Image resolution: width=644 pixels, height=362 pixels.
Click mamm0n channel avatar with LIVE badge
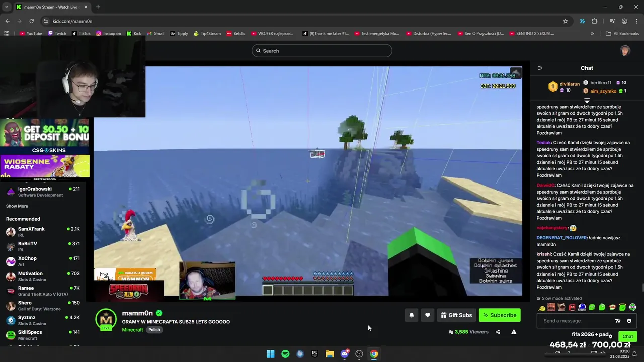(x=106, y=320)
